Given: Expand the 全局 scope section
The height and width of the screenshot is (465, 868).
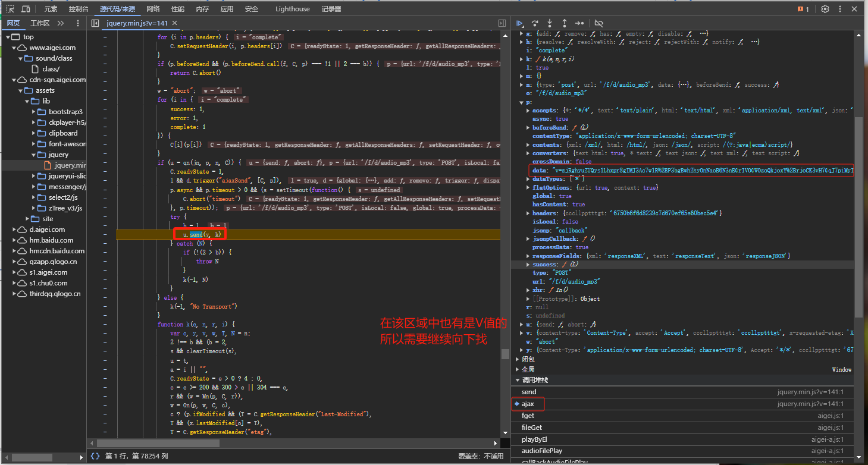Looking at the screenshot, I should (516, 369).
